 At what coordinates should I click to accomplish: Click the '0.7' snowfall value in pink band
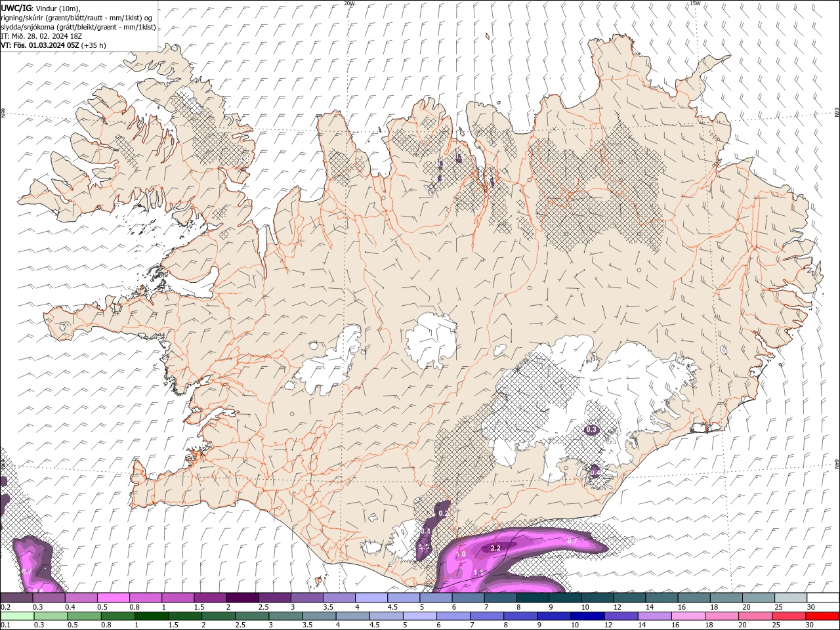tap(572, 541)
